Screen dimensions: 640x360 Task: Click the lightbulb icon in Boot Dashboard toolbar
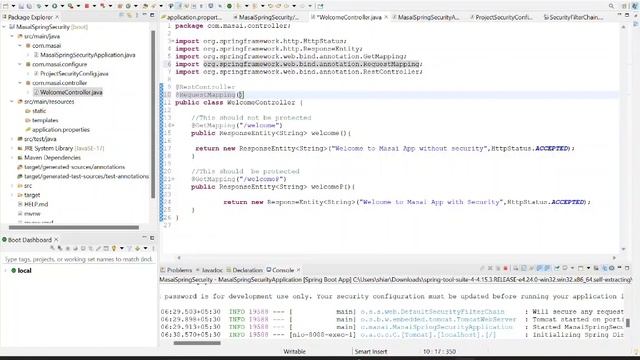(x=114, y=248)
